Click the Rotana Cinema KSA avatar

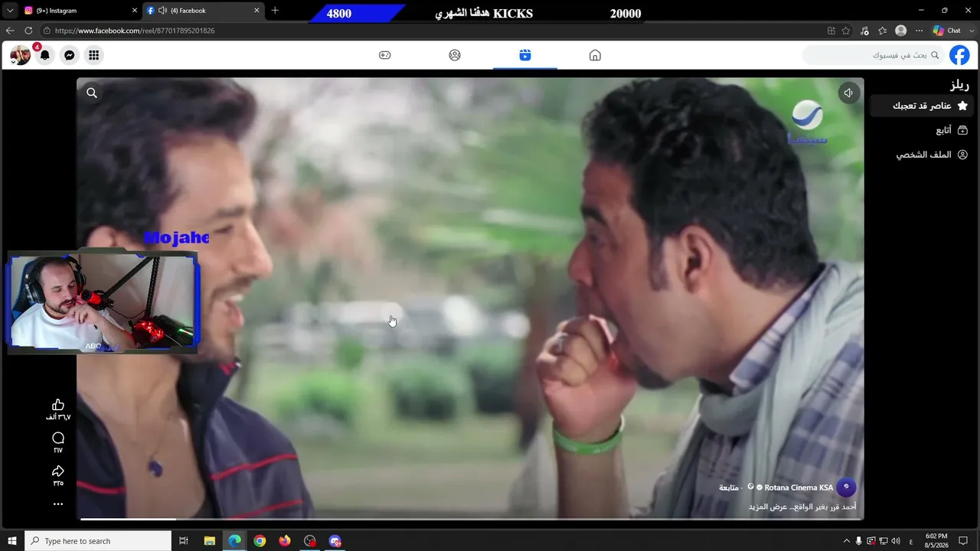pos(847,487)
